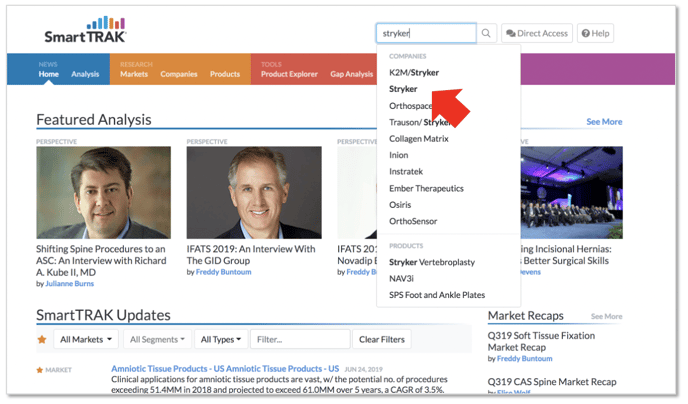Select Collagen Matrix suggestion
Image resolution: width=688 pixels, height=404 pixels.
click(x=419, y=139)
